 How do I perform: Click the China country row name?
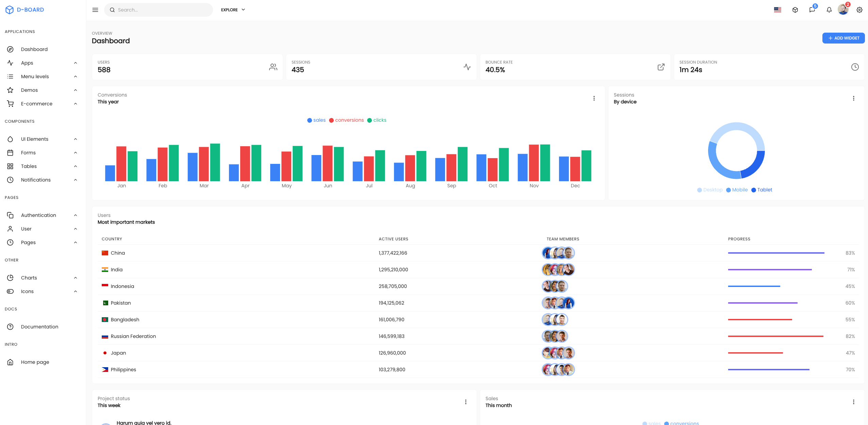(118, 253)
